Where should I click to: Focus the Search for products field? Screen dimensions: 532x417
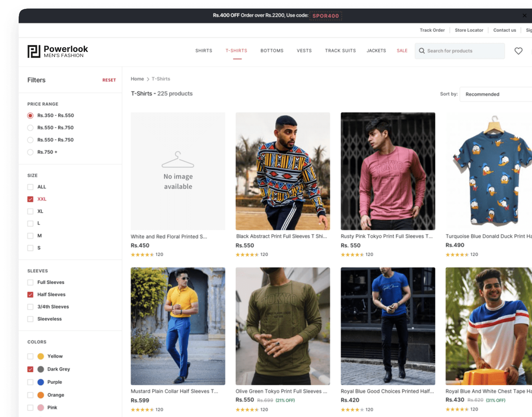(460, 51)
